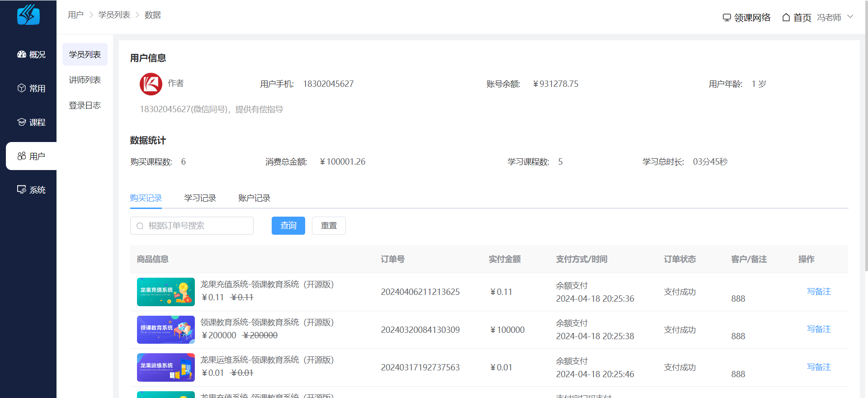Click 写备注 for order 20240406211213625
This screenshot has height=398, width=868.
click(819, 292)
